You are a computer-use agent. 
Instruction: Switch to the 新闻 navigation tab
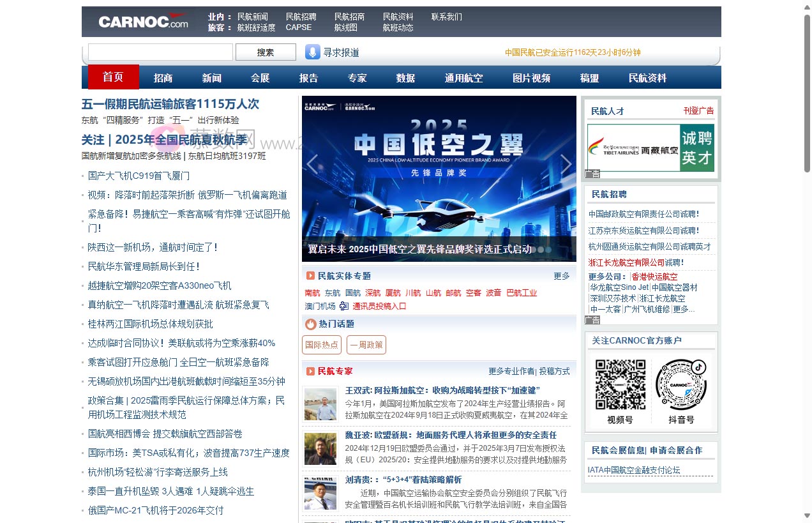(x=211, y=77)
